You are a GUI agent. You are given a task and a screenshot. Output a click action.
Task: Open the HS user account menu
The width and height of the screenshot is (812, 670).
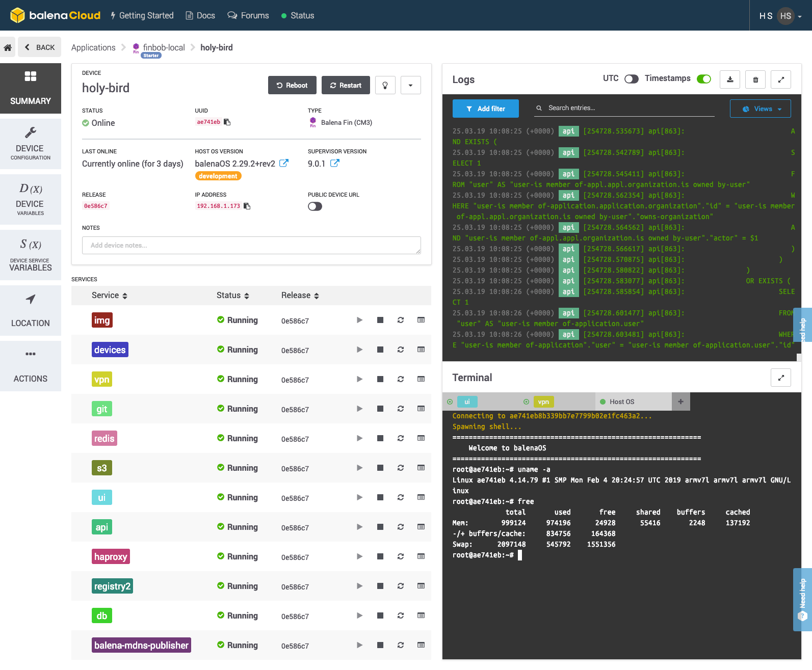pos(785,16)
